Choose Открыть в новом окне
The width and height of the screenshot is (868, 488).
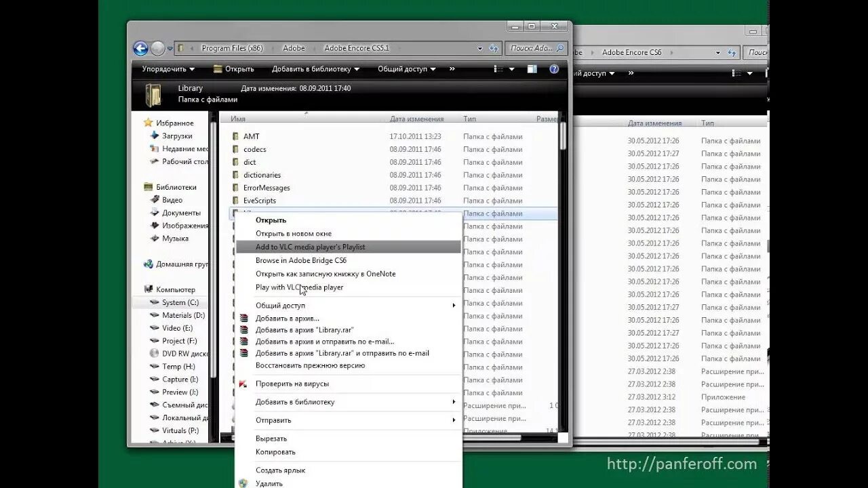pyautogui.click(x=348, y=234)
